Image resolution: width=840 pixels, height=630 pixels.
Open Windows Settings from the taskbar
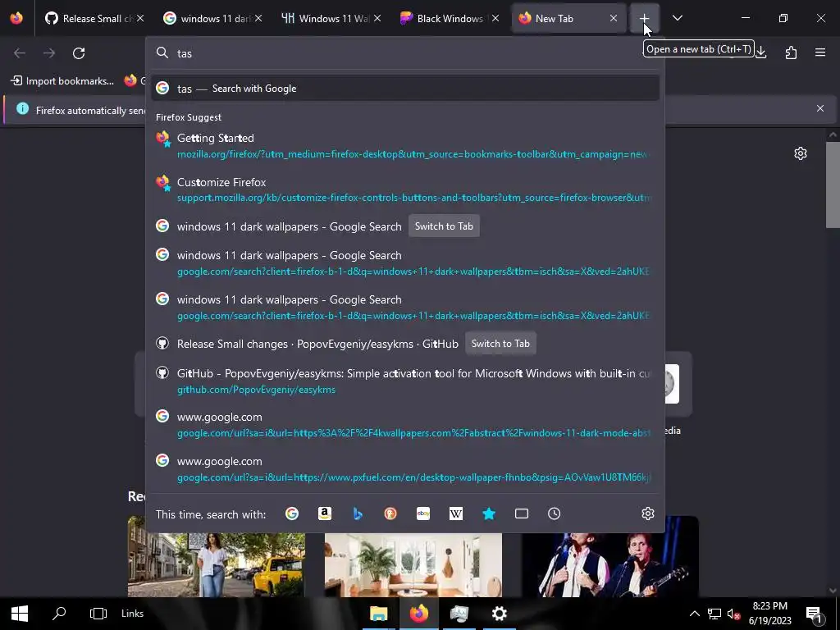(x=500, y=614)
